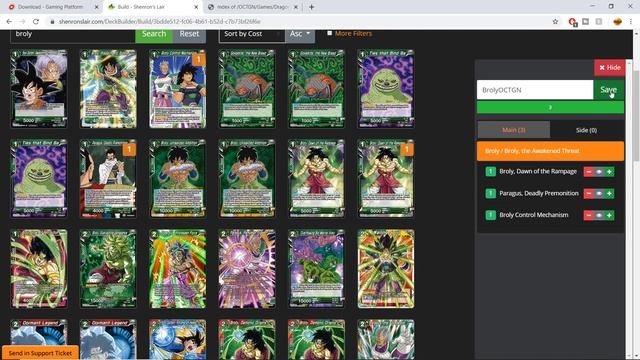Open Send in Support Ticket
Viewport: 640px width, 360px height.
(x=40, y=353)
